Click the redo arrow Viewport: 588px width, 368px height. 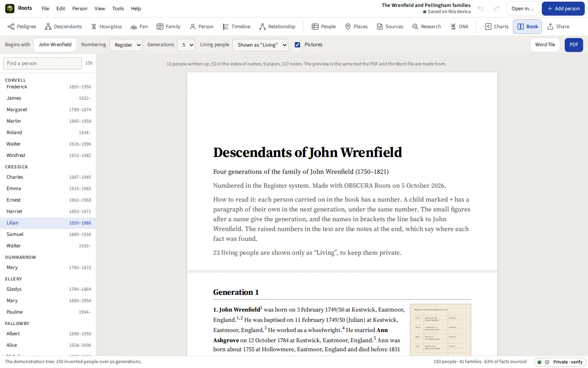point(497,9)
